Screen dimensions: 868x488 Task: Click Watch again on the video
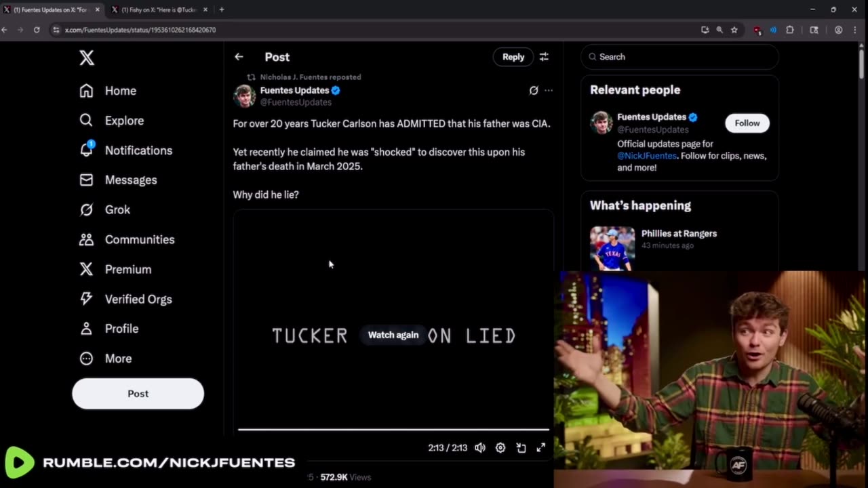tap(393, 335)
